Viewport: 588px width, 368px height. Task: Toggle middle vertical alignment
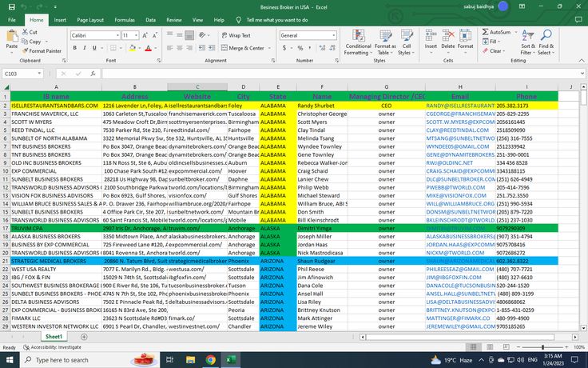pyautogui.click(x=180, y=35)
